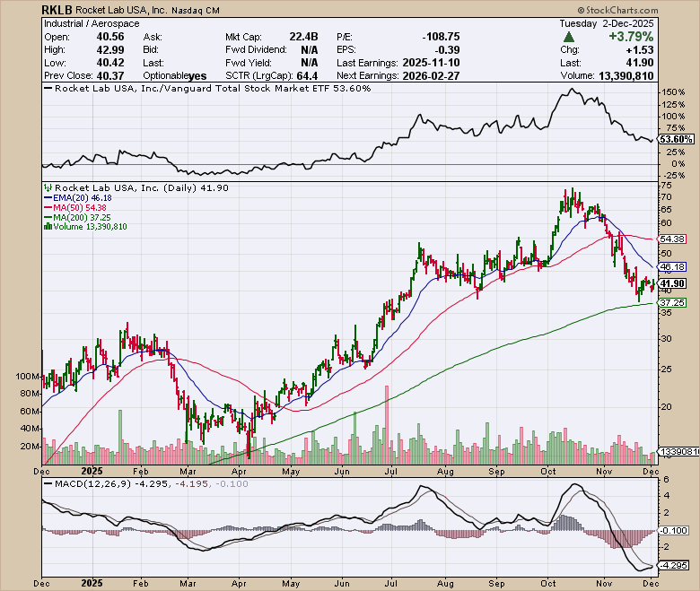The height and width of the screenshot is (591, 700).
Task: Click the -0.100 histogram axis tag
Action: 673,530
